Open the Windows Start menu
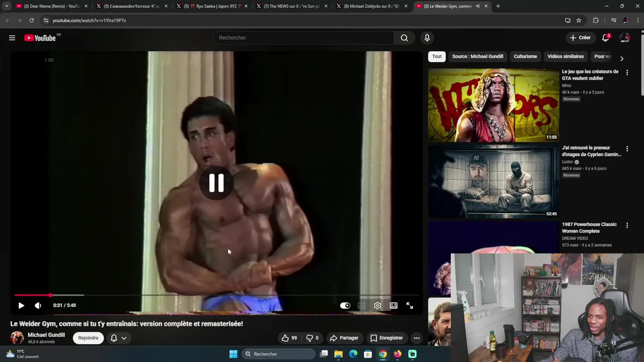This screenshot has width=644, height=362. point(233,354)
